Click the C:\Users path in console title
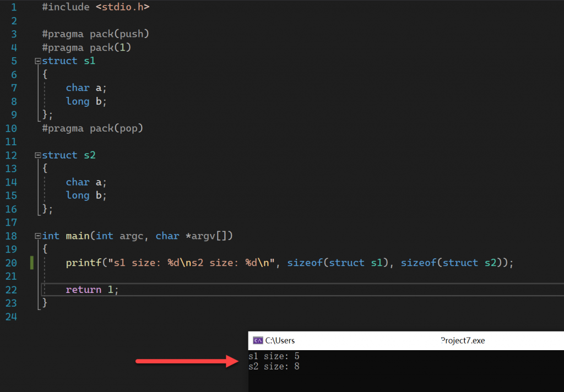Image resolution: width=564 pixels, height=392 pixels. click(x=280, y=341)
